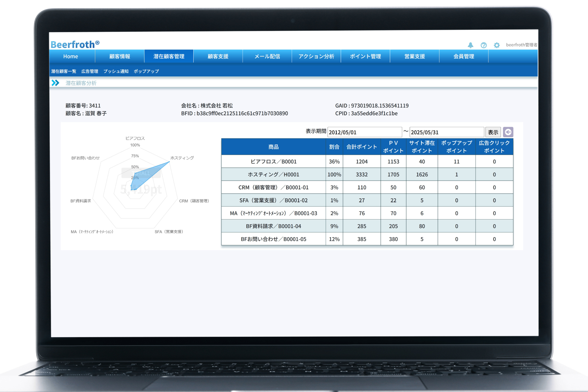Select the ホスティング／H0001 table row
Viewport: 588px width, 392px height.
pos(273,174)
